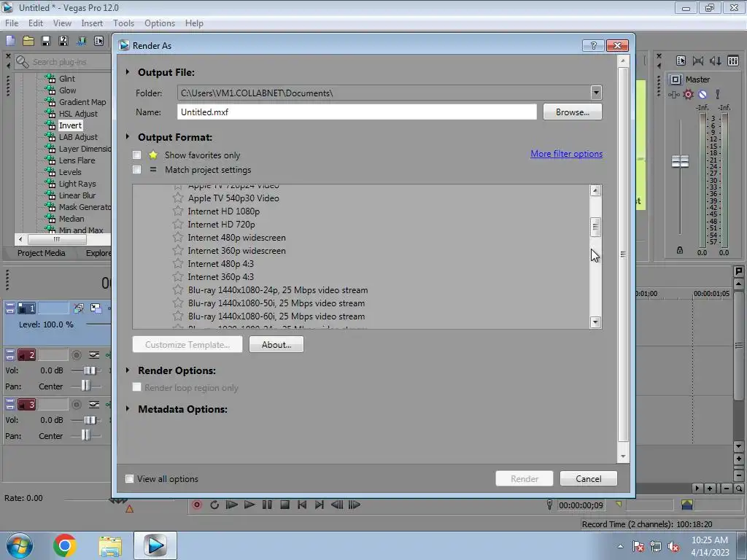Click the template list scroll-down arrow
Screen dimensions: 747x560
595,322
